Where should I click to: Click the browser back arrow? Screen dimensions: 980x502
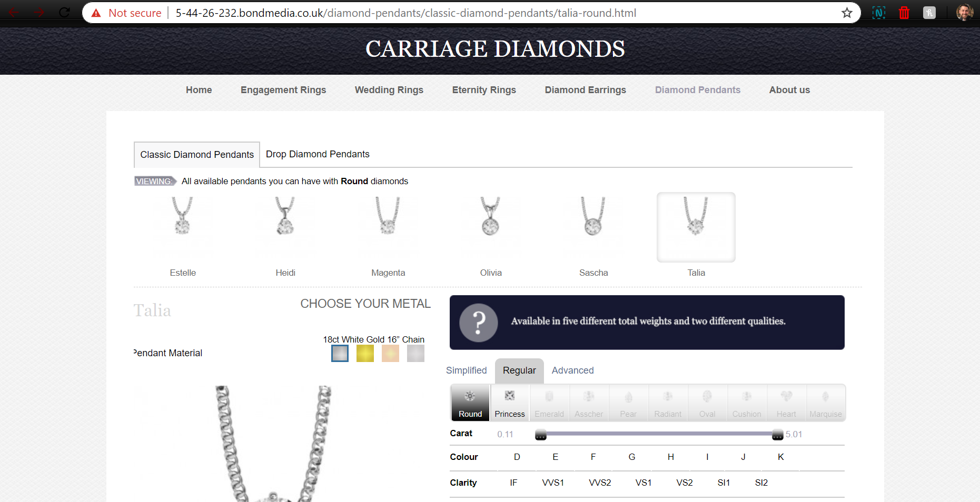click(x=14, y=12)
